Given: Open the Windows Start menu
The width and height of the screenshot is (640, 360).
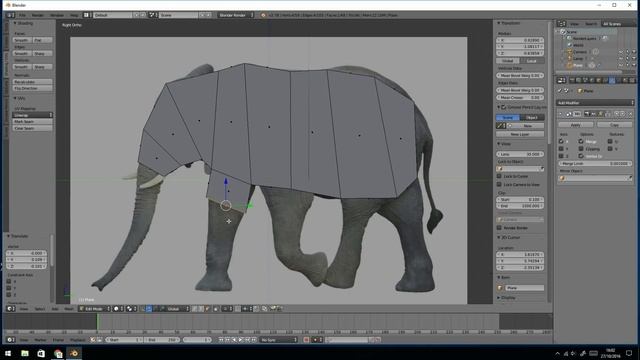Looking at the screenshot, I should 8,353.
